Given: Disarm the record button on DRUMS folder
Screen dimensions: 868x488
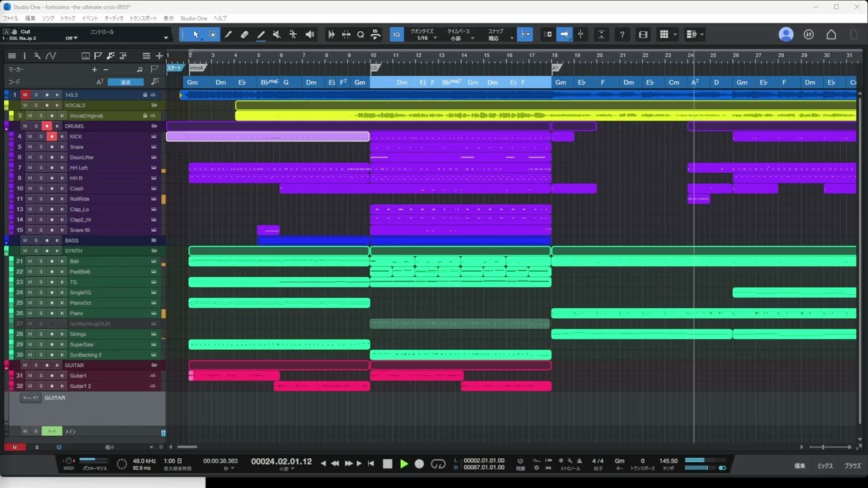Looking at the screenshot, I should 46,126.
